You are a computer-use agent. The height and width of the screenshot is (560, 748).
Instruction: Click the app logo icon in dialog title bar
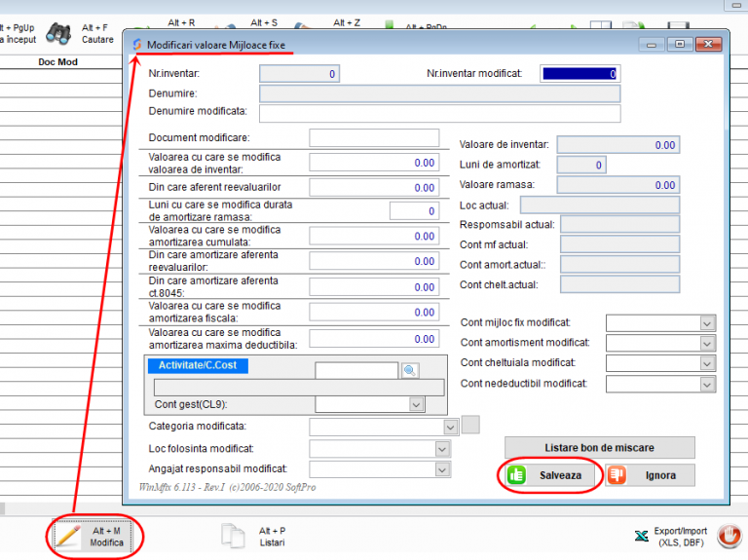tap(136, 45)
